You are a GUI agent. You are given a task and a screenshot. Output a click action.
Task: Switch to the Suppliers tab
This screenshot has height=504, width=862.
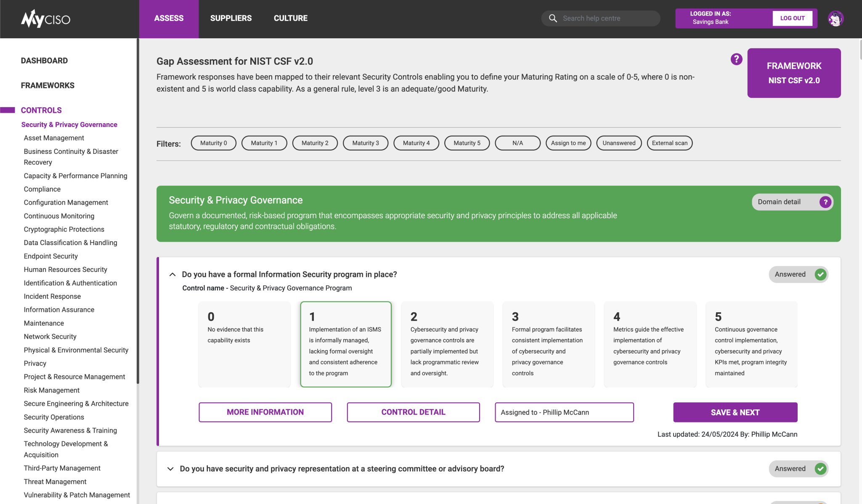[x=231, y=18]
